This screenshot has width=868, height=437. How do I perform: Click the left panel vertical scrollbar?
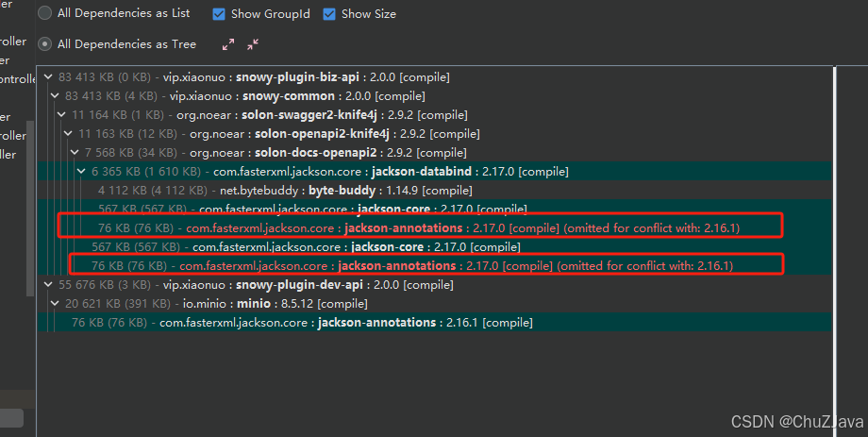click(x=30, y=209)
